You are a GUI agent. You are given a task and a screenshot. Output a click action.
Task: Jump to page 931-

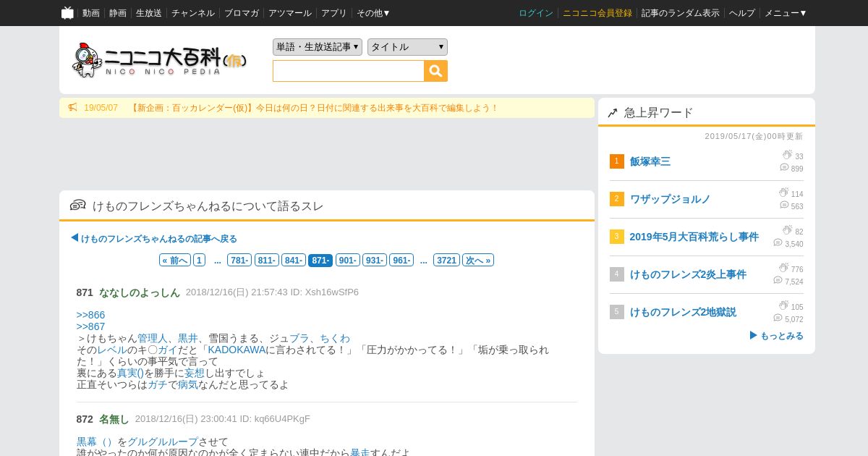(375, 261)
